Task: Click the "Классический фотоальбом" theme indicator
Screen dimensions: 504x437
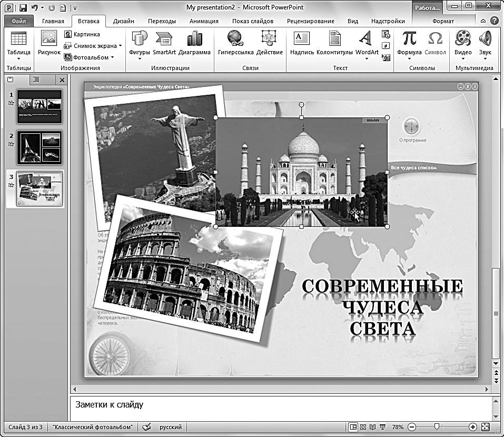Action: (x=93, y=427)
